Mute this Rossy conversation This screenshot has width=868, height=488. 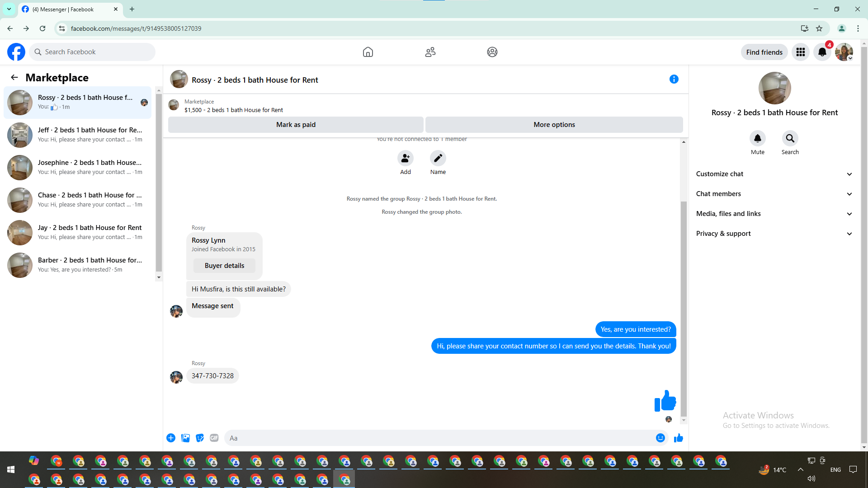coord(758,138)
